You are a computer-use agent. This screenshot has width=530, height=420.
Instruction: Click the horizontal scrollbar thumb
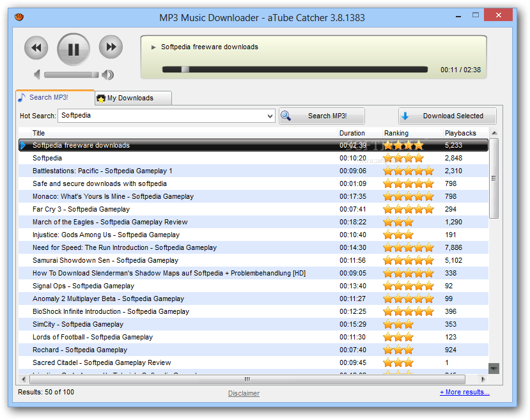pyautogui.click(x=247, y=380)
